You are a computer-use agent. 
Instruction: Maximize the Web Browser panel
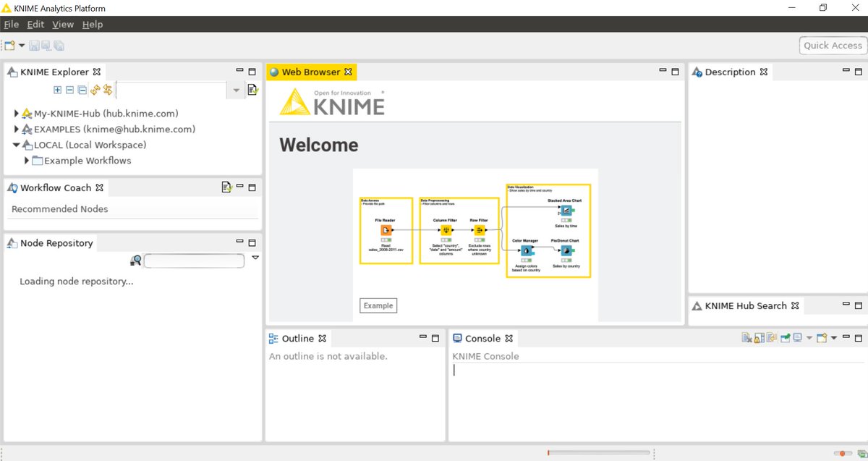click(676, 72)
